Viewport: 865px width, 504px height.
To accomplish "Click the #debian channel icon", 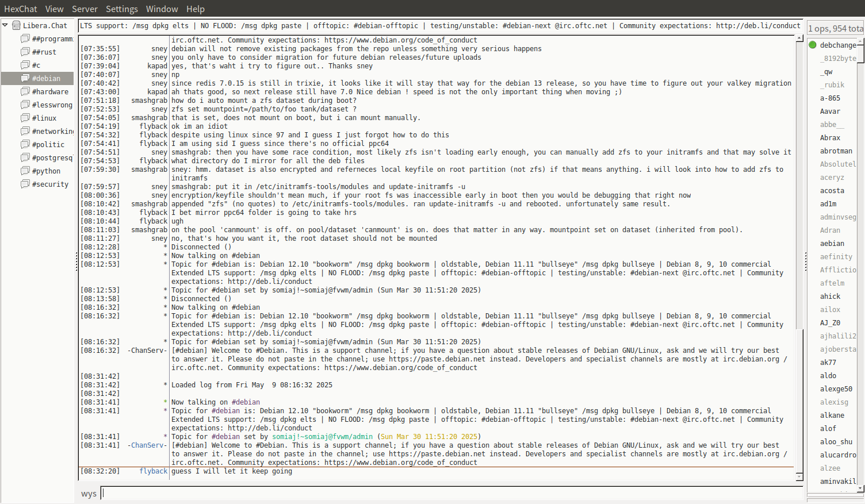I will [25, 78].
